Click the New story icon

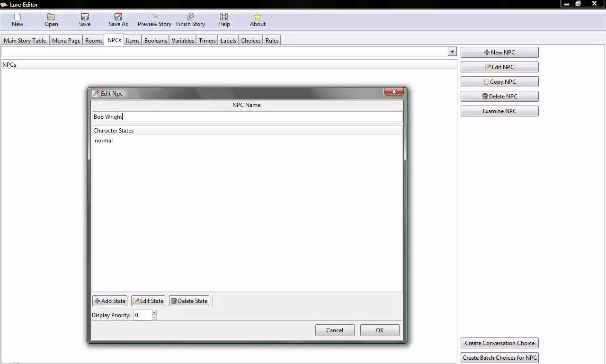tap(17, 16)
